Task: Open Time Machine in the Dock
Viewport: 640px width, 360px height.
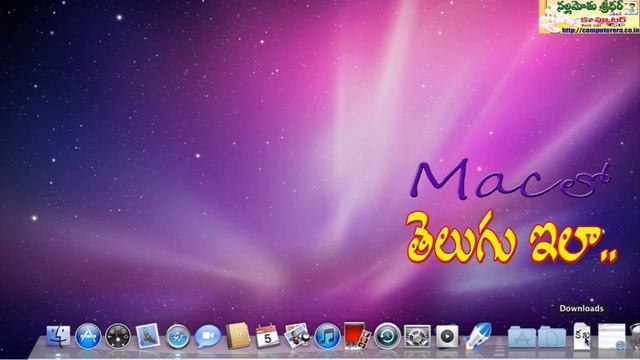Action: (x=387, y=336)
